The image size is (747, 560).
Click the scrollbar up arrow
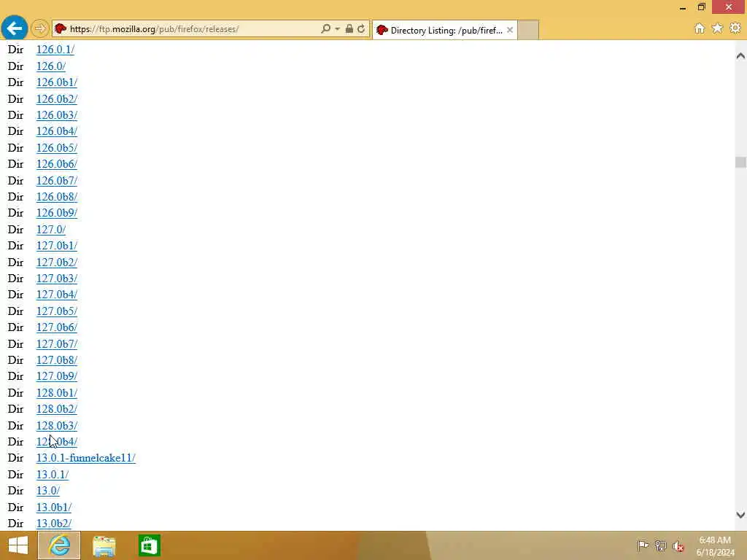point(740,55)
